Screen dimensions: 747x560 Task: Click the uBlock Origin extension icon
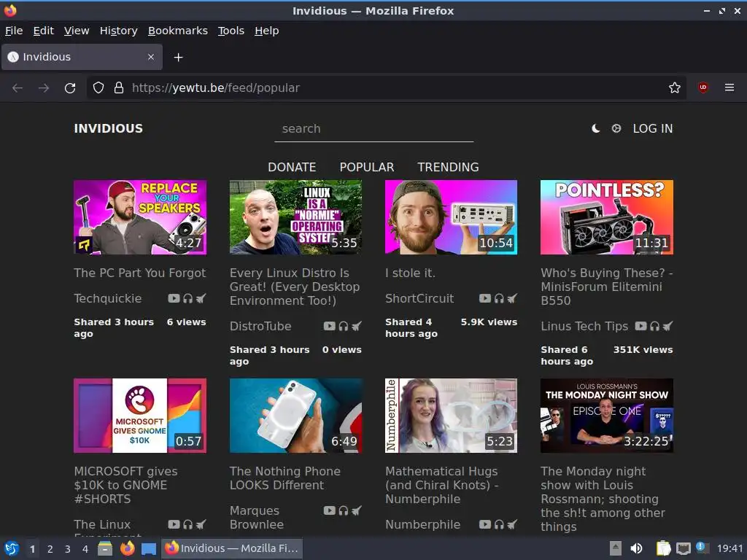(x=703, y=87)
